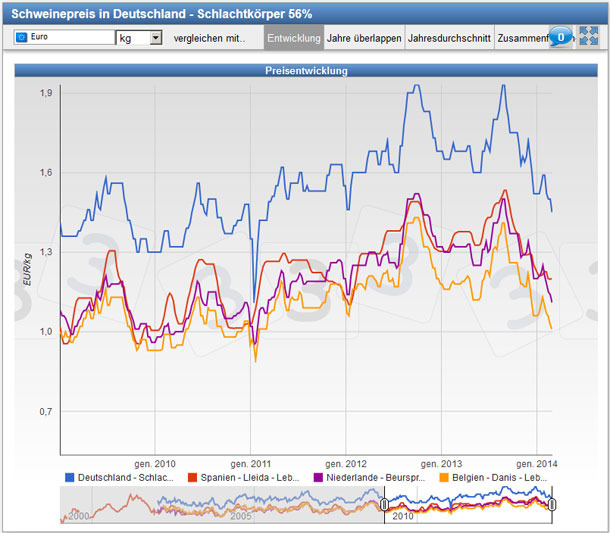Click the blue comment bubble icon

tap(560, 37)
